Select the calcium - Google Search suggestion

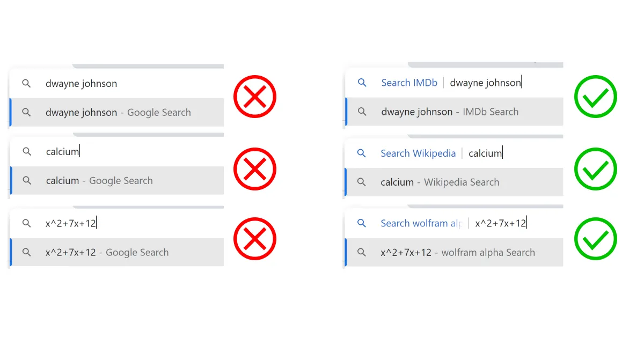point(117,181)
